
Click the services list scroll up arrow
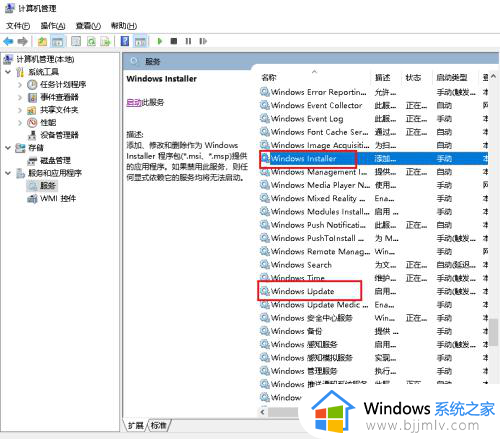point(494,76)
